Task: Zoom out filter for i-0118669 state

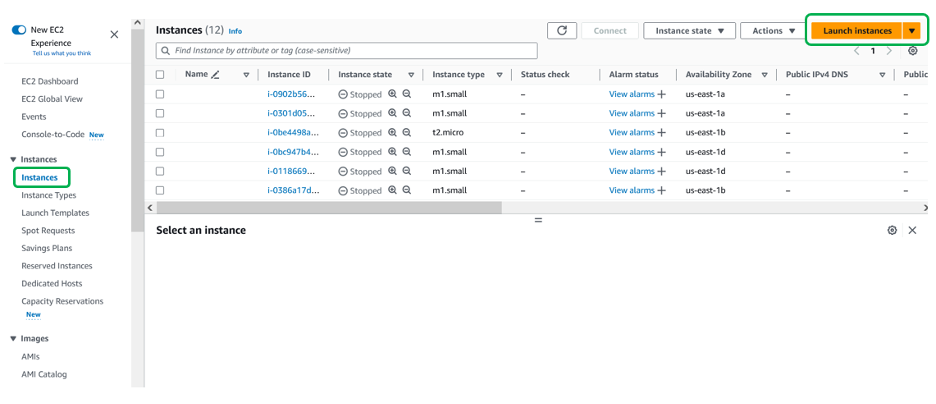Action: coord(407,171)
